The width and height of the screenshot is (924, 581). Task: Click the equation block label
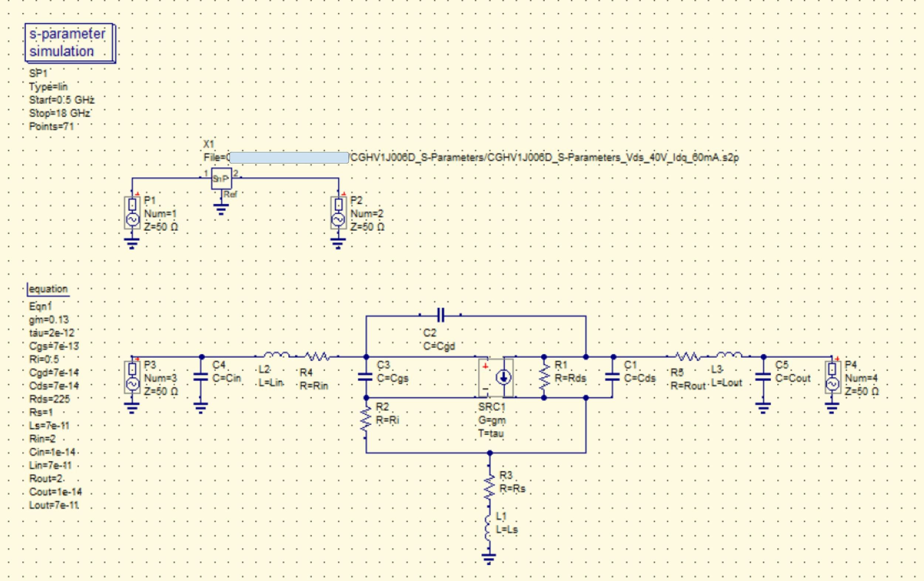(48, 289)
